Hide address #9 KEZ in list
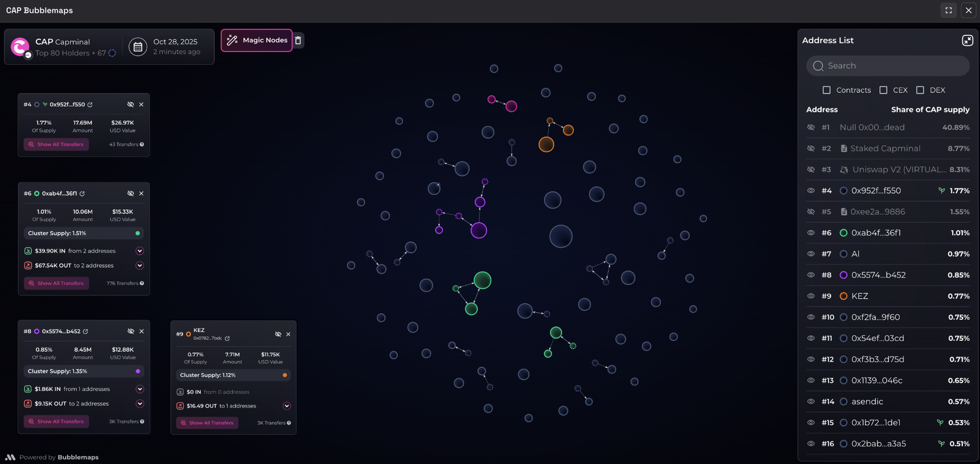Image resolution: width=980 pixels, height=464 pixels. click(x=811, y=296)
